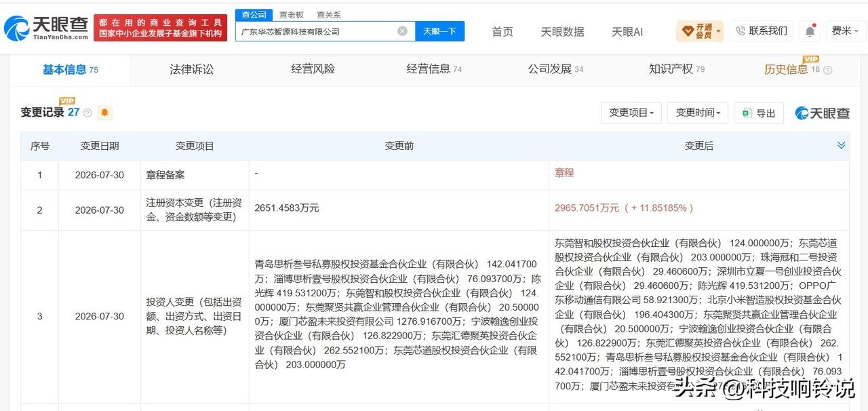
Task: Open the 经营信息 tab
Action: point(434,69)
